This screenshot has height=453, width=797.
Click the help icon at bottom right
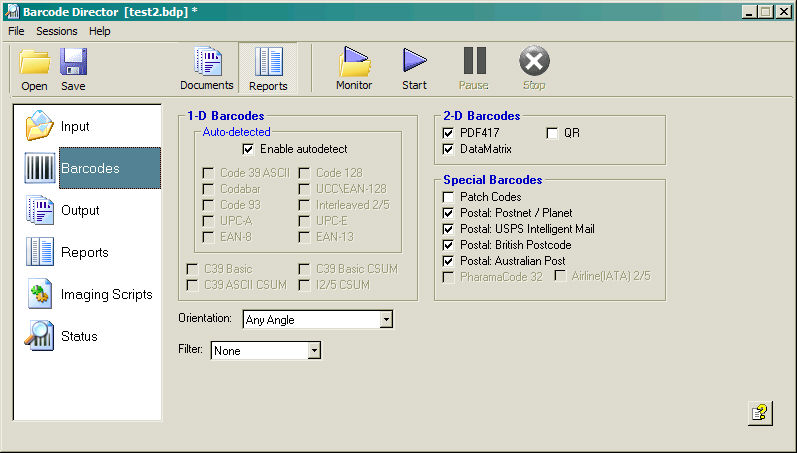click(x=759, y=413)
